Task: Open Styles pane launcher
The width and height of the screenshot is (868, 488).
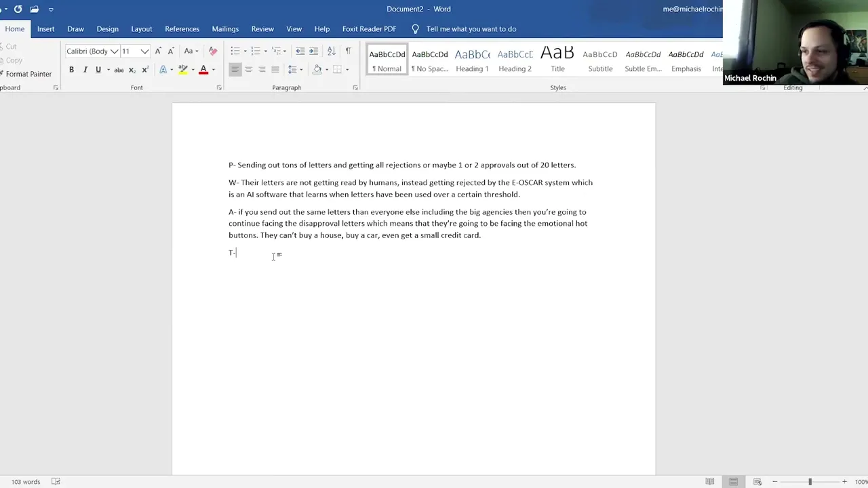Action: [x=763, y=87]
